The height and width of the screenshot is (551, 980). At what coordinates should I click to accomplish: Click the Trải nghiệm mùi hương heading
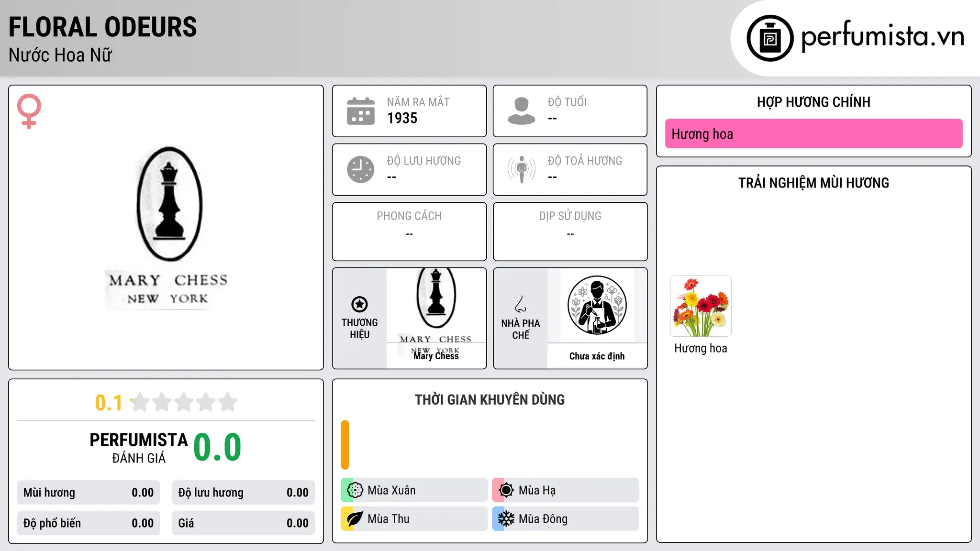click(813, 183)
